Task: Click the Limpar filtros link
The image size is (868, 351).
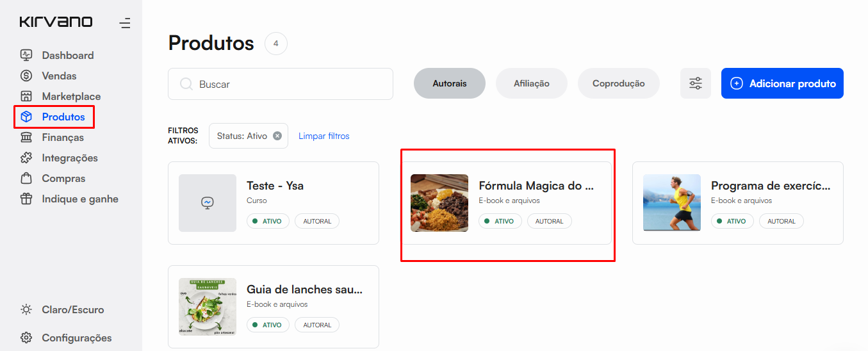Action: [x=323, y=136]
